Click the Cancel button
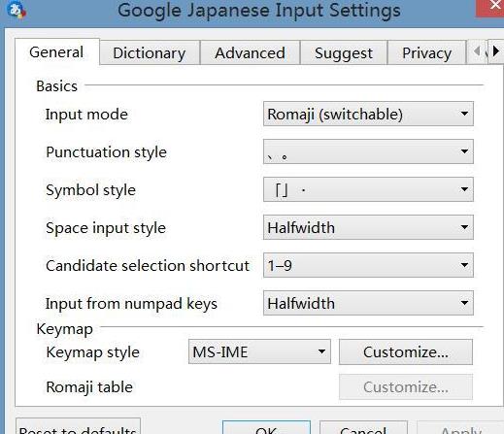The height and width of the screenshot is (434, 504). (363, 428)
